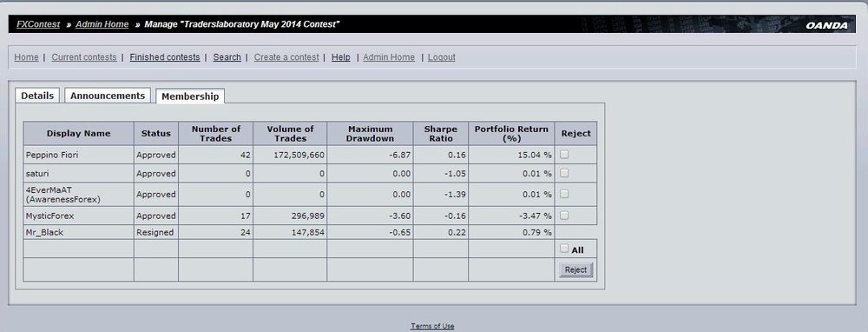The image size is (868, 332).
Task: Click the 0.22 Sharpe ratio value
Action: pos(457,232)
